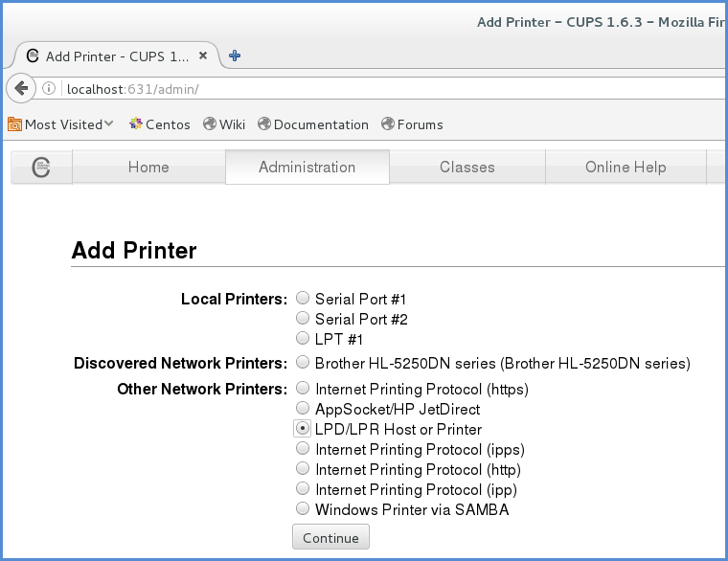This screenshot has width=728, height=561.
Task: Expand the Most Visited dropdown arrow
Action: [x=108, y=123]
